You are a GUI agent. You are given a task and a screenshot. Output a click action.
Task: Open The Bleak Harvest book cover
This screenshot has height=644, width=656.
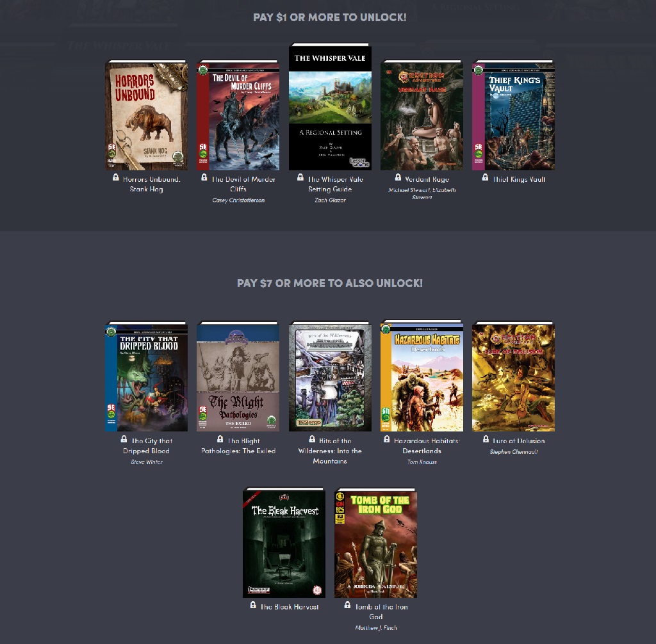click(284, 543)
